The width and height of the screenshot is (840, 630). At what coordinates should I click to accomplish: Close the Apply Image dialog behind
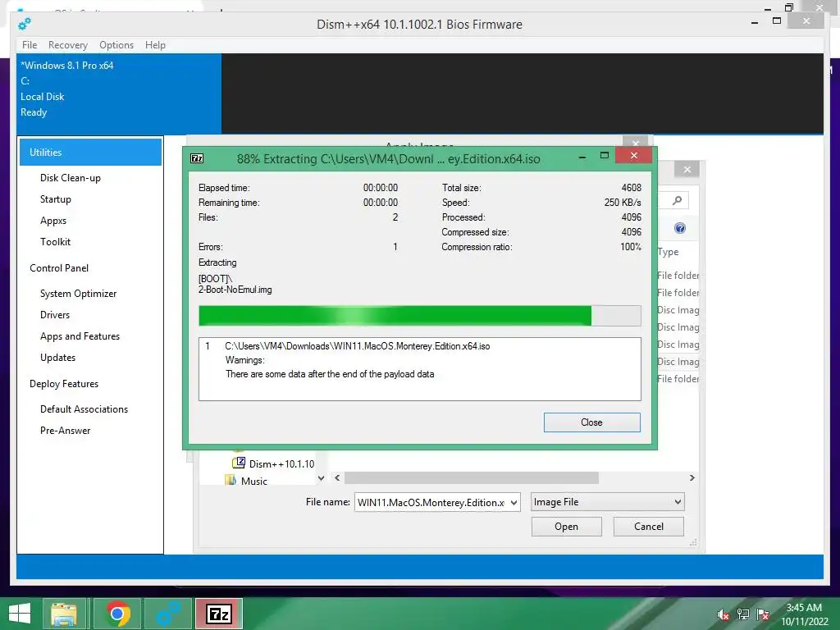(x=636, y=143)
